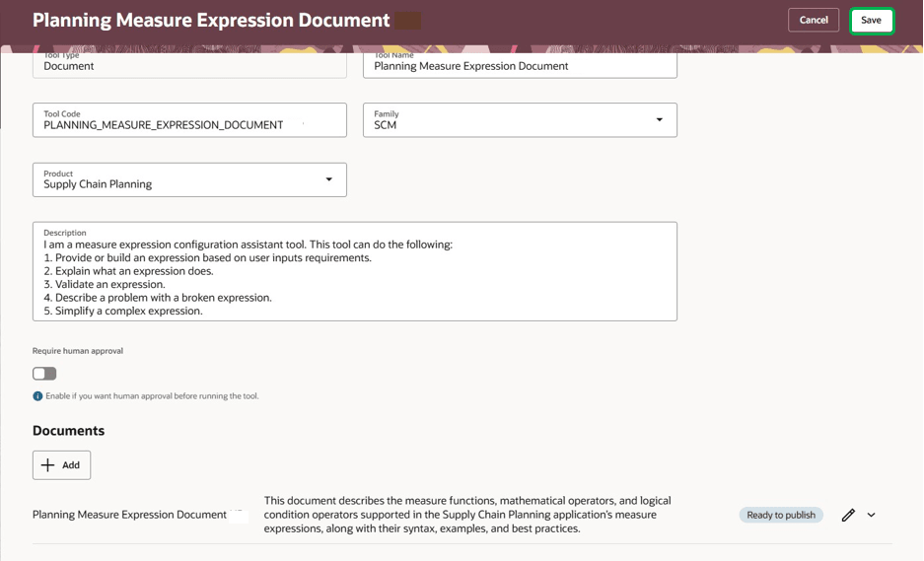Click the info icon beside the human approval hint
The width and height of the screenshot is (924, 561).
coord(37,396)
